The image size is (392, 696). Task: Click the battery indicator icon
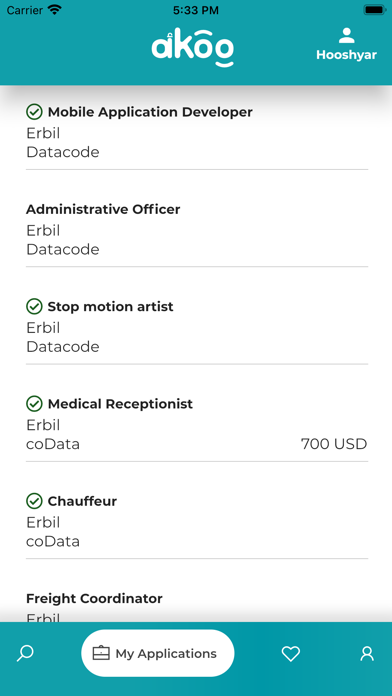pos(374,10)
